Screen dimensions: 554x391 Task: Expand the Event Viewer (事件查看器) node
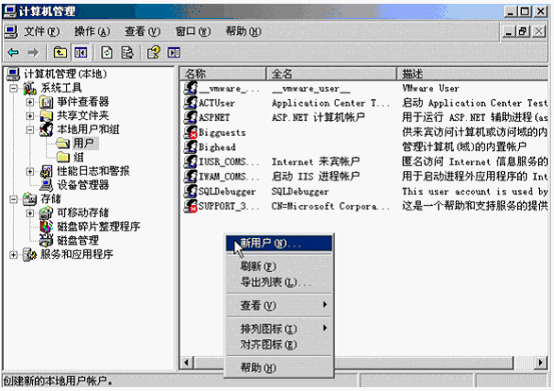point(30,102)
